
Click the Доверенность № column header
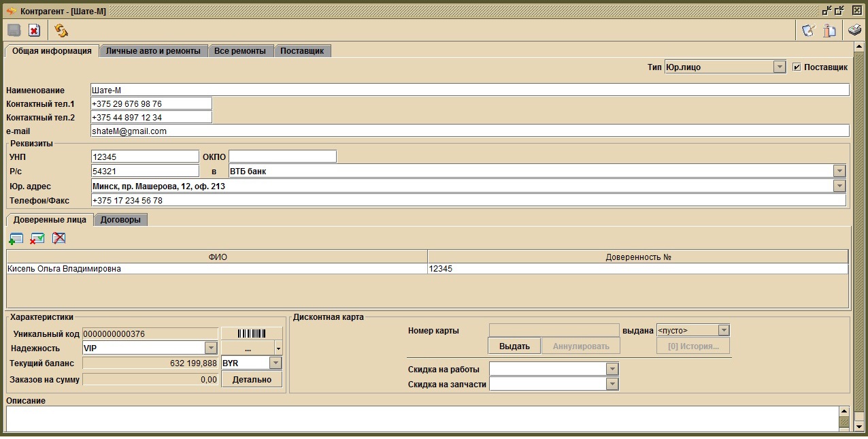[638, 257]
